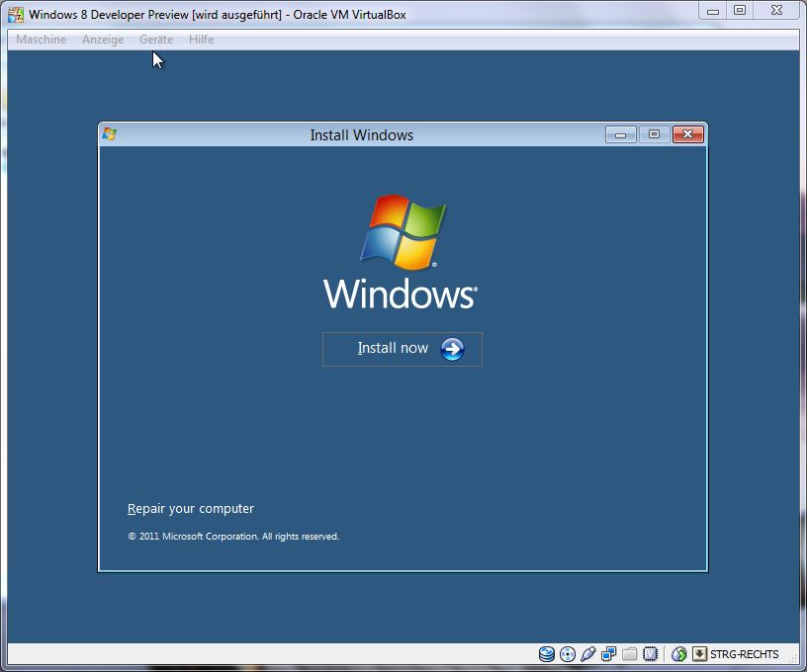Maximize the Install Windows dialog
The height and width of the screenshot is (672, 807).
tap(654, 134)
